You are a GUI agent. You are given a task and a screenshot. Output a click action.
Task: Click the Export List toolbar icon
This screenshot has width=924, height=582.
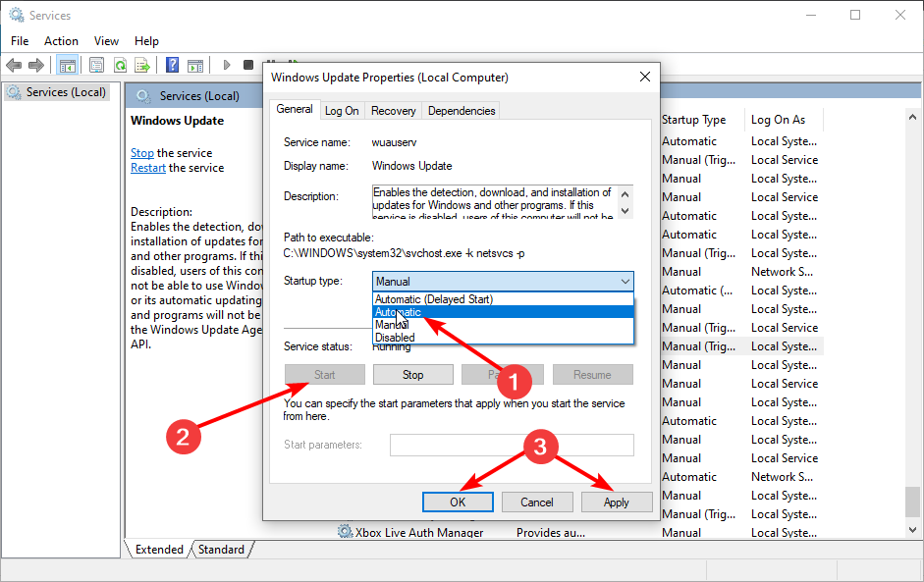coord(142,65)
